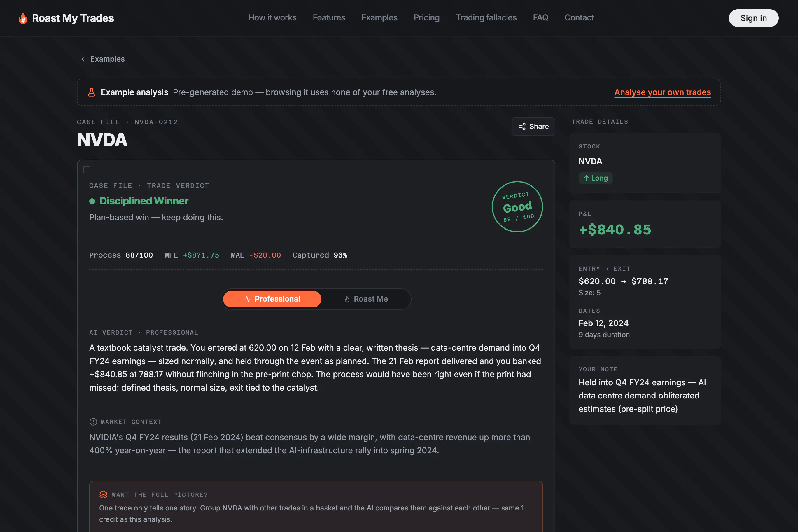
Task: Click the 9 days duration text
Action: click(x=604, y=335)
